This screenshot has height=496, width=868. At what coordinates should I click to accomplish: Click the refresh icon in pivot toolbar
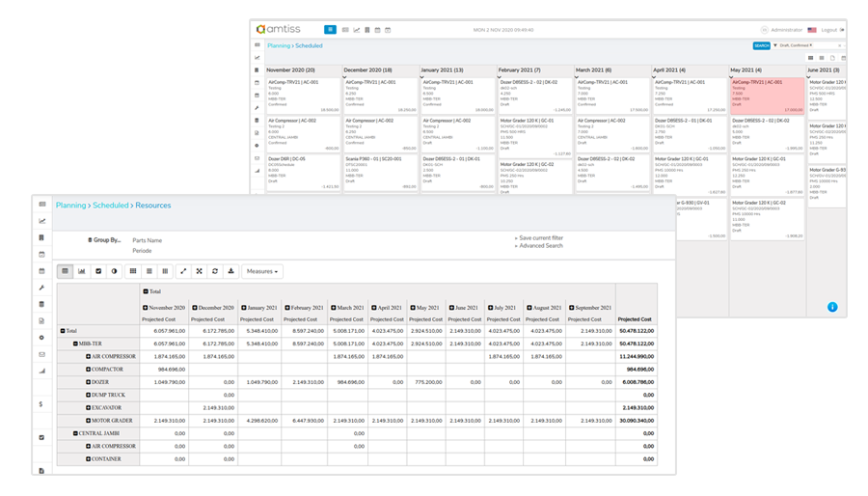pyautogui.click(x=215, y=271)
